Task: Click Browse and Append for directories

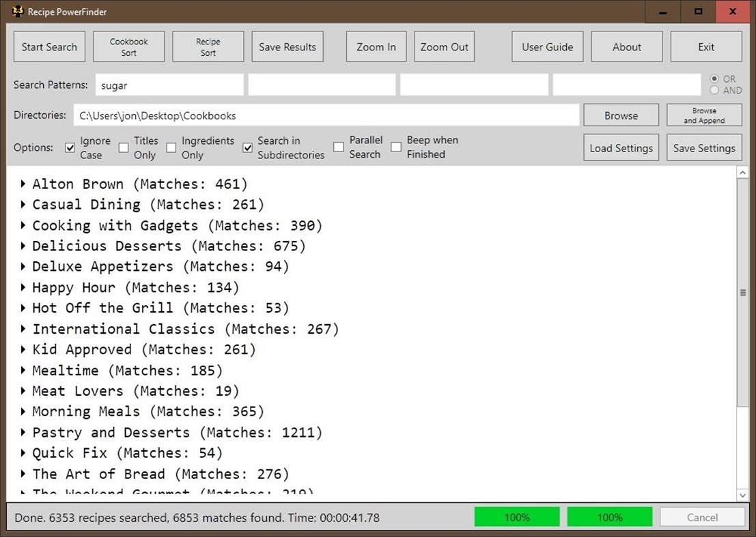Action: pos(704,114)
